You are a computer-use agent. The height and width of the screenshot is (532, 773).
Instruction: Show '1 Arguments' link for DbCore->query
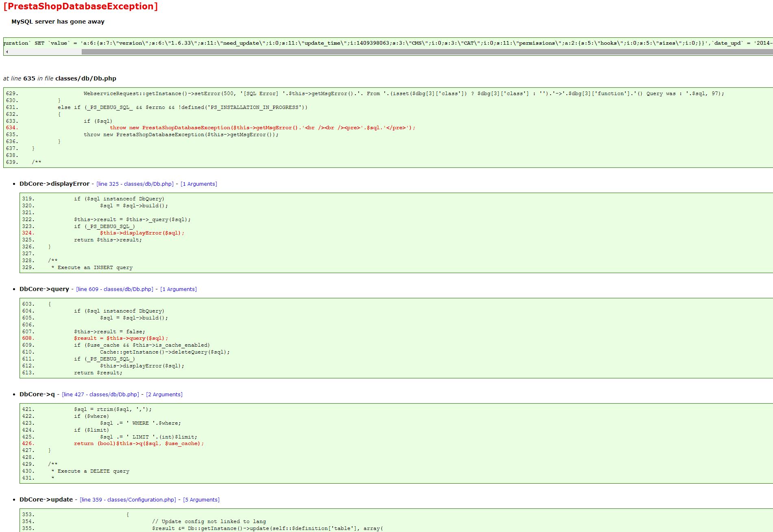click(179, 289)
